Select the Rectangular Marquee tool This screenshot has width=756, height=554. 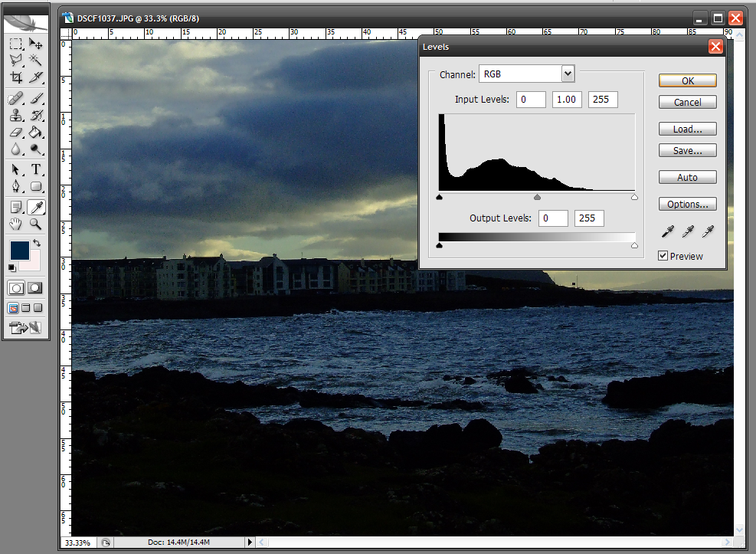click(15, 44)
